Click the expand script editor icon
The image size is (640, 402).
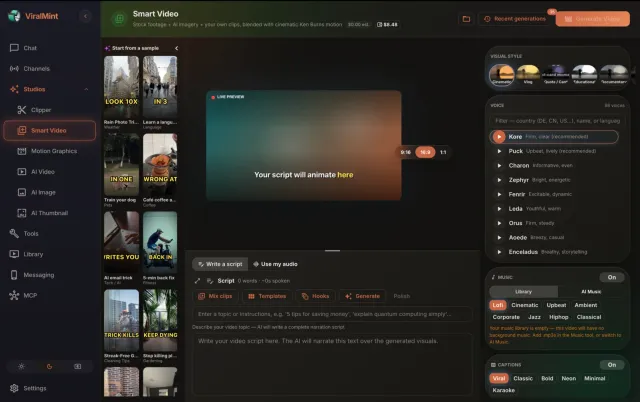pyautogui.click(x=198, y=281)
